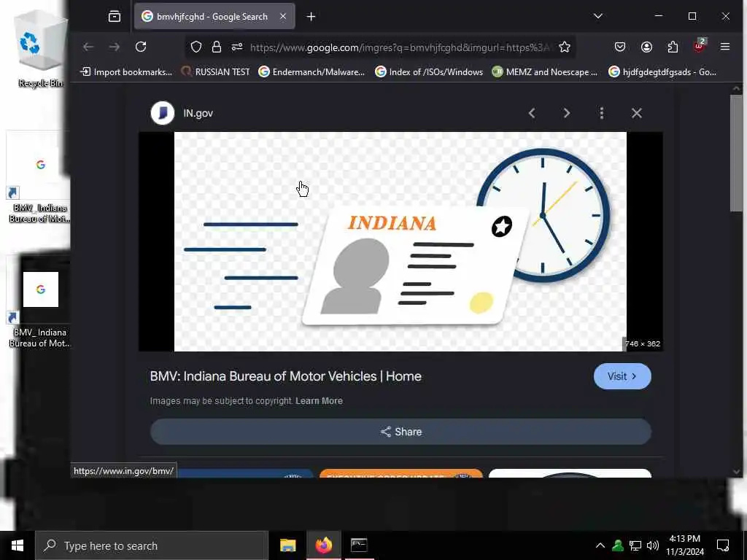
Task: Open Endermanch/Malware bookmark
Action: tap(311, 72)
